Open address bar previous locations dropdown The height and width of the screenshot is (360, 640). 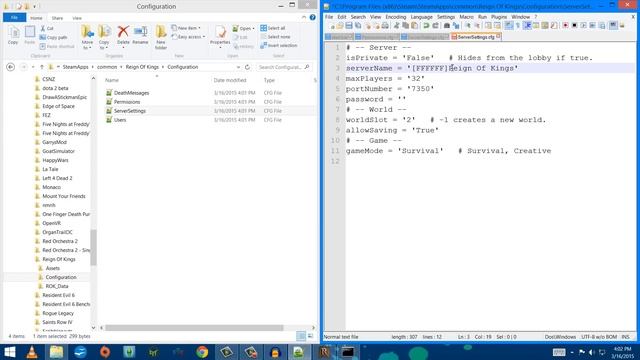coord(238,67)
